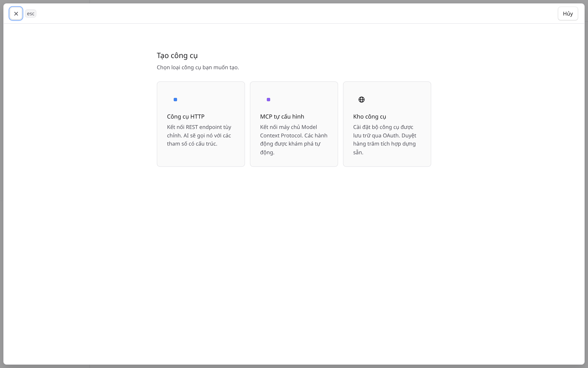
Task: Click the "Tạo công cụ" heading
Action: click(x=177, y=56)
